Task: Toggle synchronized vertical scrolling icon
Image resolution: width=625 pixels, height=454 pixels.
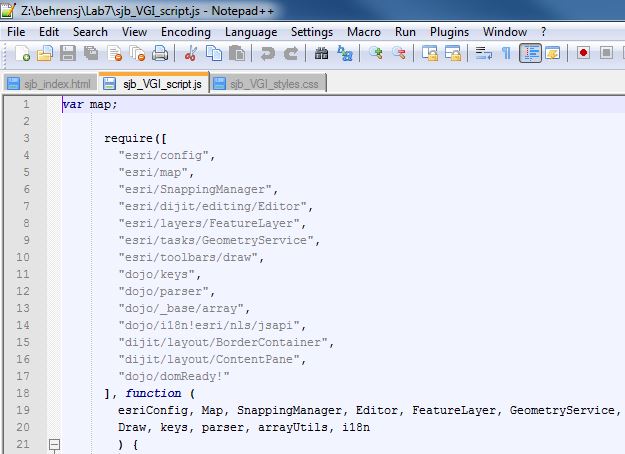Action: 429,53
